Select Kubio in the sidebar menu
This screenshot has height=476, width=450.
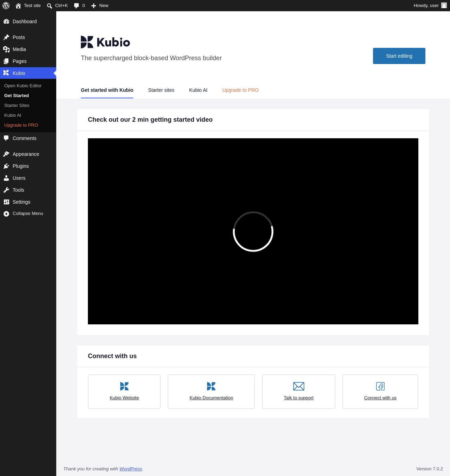pyautogui.click(x=28, y=73)
